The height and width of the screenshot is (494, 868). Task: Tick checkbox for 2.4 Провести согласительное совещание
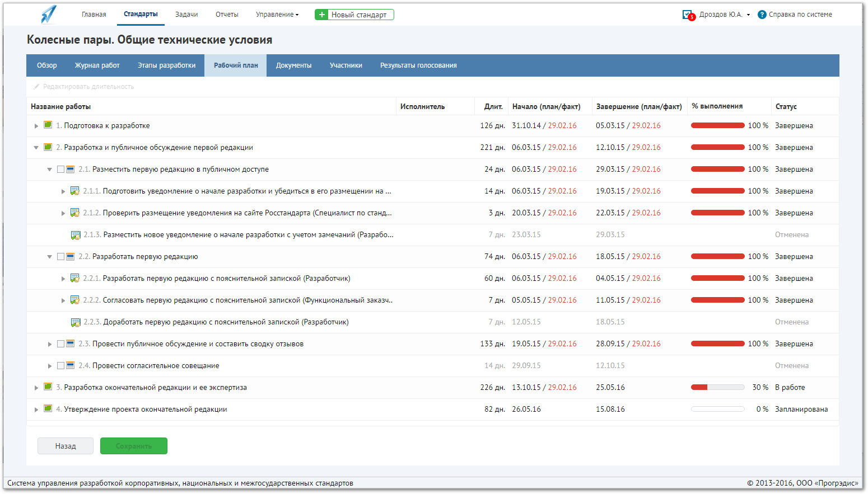[60, 366]
